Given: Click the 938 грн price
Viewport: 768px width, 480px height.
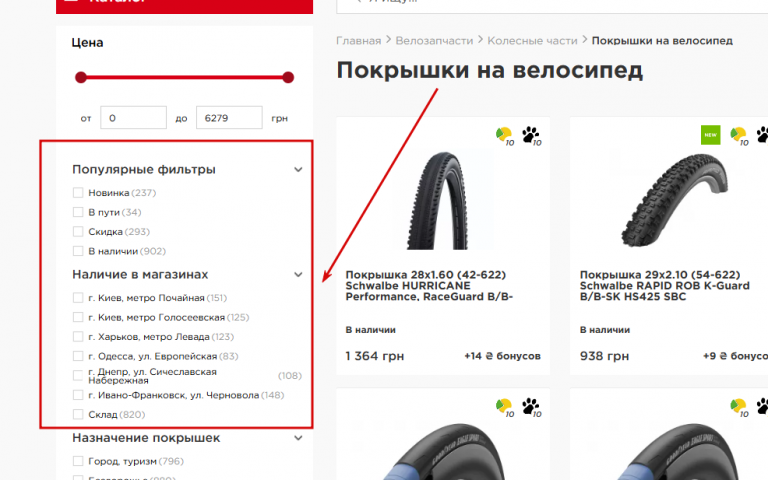Looking at the screenshot, I should click(604, 356).
